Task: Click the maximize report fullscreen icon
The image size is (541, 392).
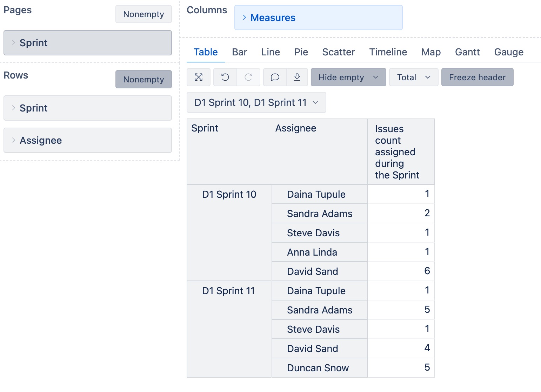Action: [x=199, y=77]
